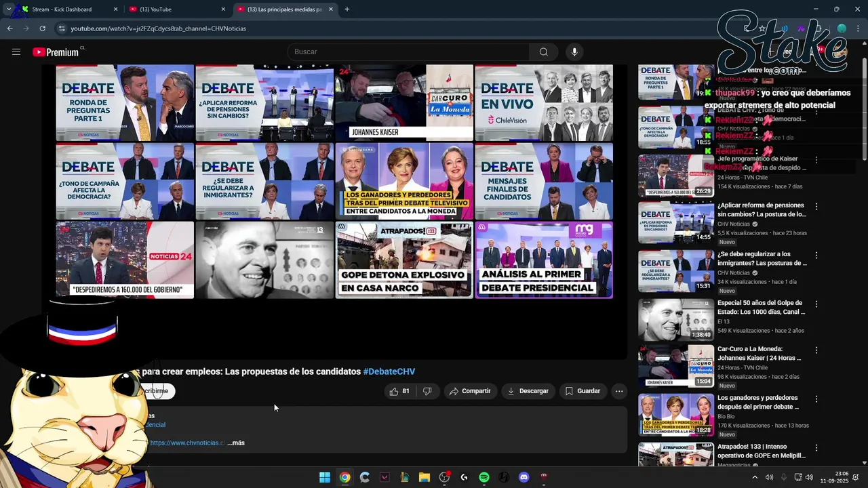Open options for ¿Aplicar reforma de pensiones sidebar video

[816, 207]
